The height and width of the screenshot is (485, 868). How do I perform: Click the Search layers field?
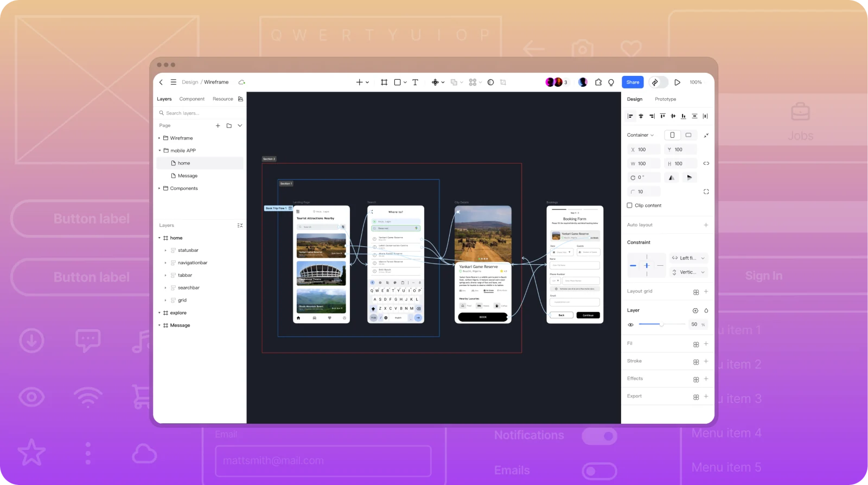200,113
